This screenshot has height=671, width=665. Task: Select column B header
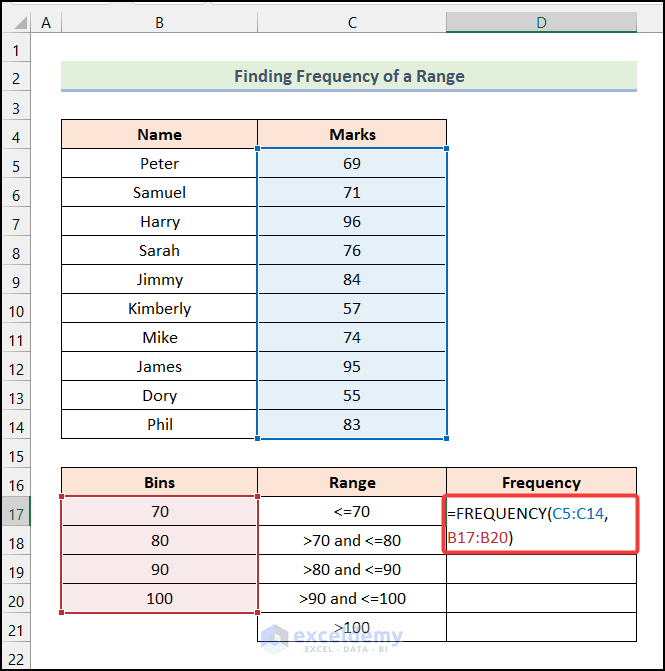[159, 22]
